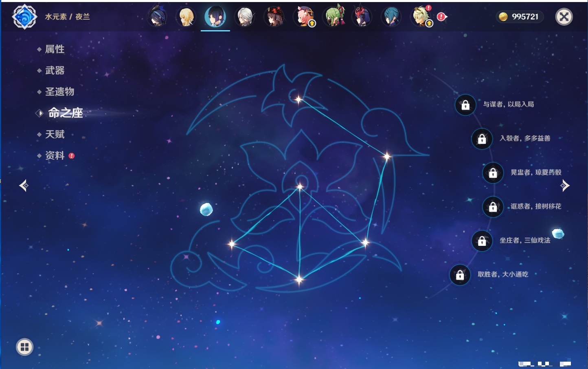Pick the red-masked Kujou Sara portrait
The width and height of the screenshot is (588, 369).
tap(362, 17)
